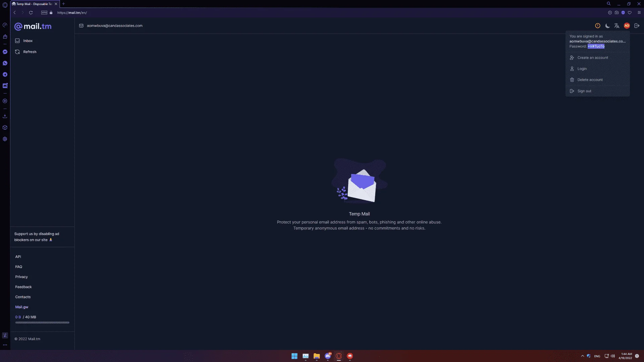
Task: Open GX Cleaner broom icon in the sidebar
Action: tap(5, 37)
